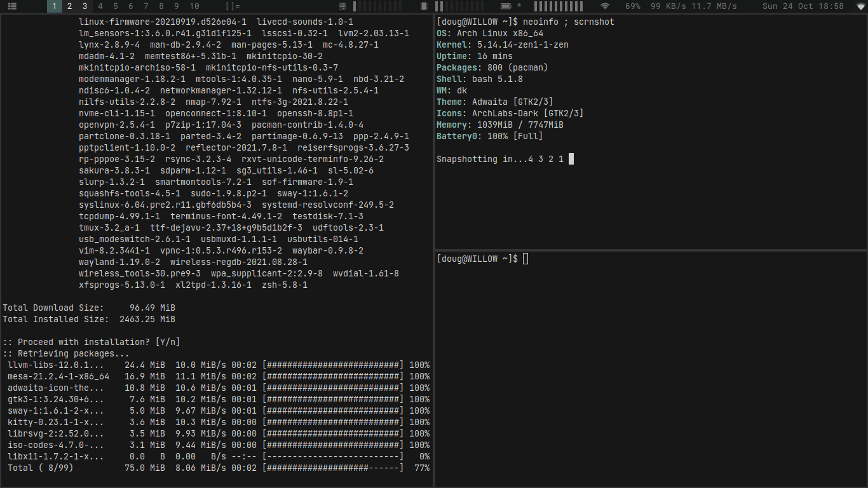Click the 'Shell: bash 5.1.8' line

(480, 79)
